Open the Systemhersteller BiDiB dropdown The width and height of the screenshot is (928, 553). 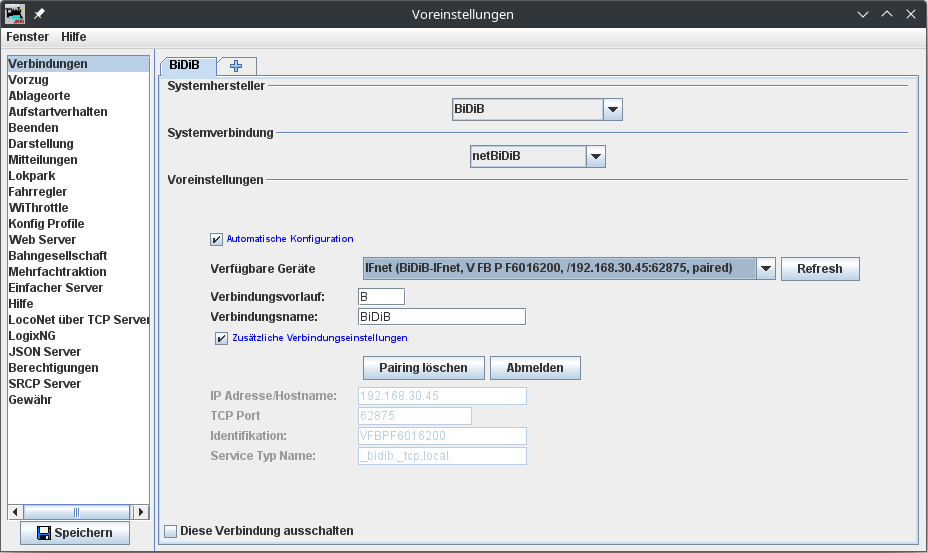point(613,110)
